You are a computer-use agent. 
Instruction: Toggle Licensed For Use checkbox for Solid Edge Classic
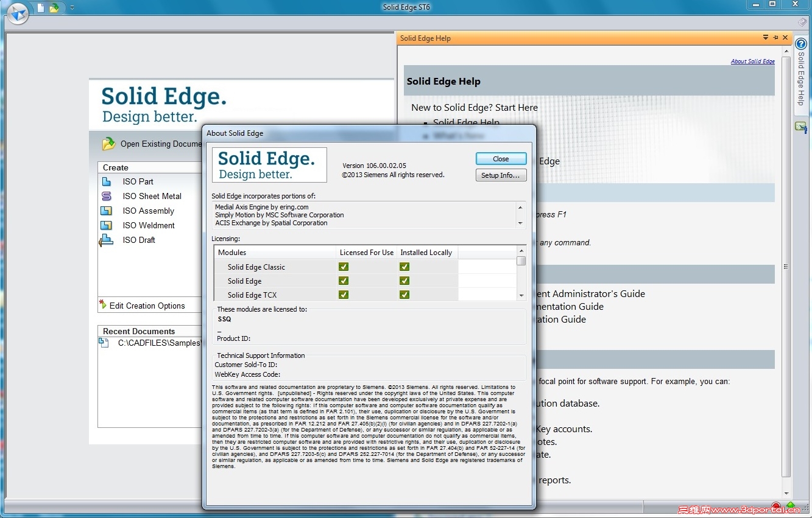tap(344, 267)
